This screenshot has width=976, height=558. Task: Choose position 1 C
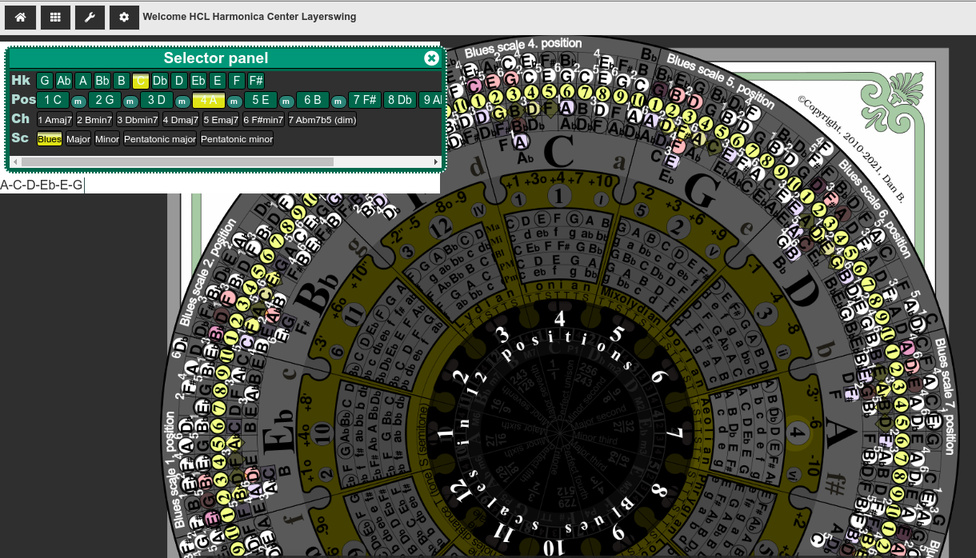(x=53, y=100)
